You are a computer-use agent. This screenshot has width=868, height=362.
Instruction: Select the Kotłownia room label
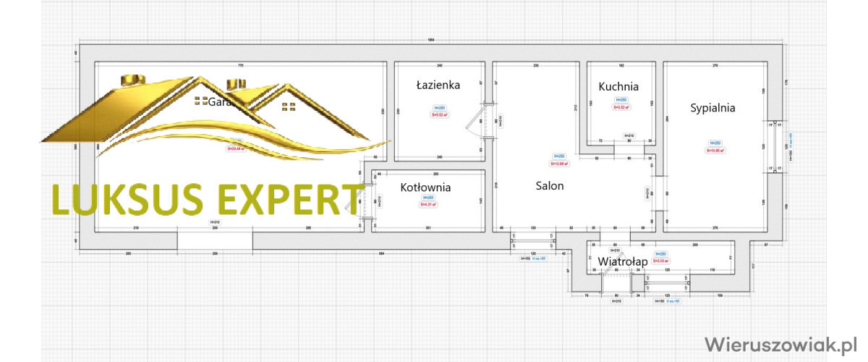425,188
